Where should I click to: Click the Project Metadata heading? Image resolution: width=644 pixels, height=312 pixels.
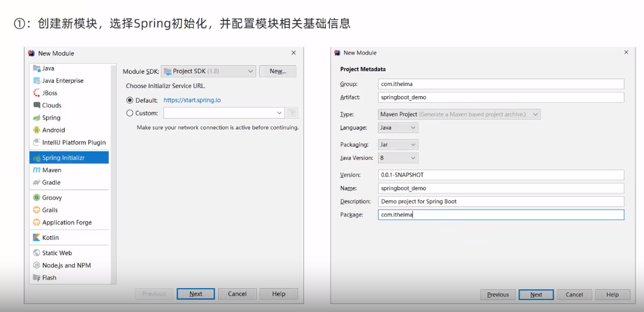pyautogui.click(x=363, y=69)
